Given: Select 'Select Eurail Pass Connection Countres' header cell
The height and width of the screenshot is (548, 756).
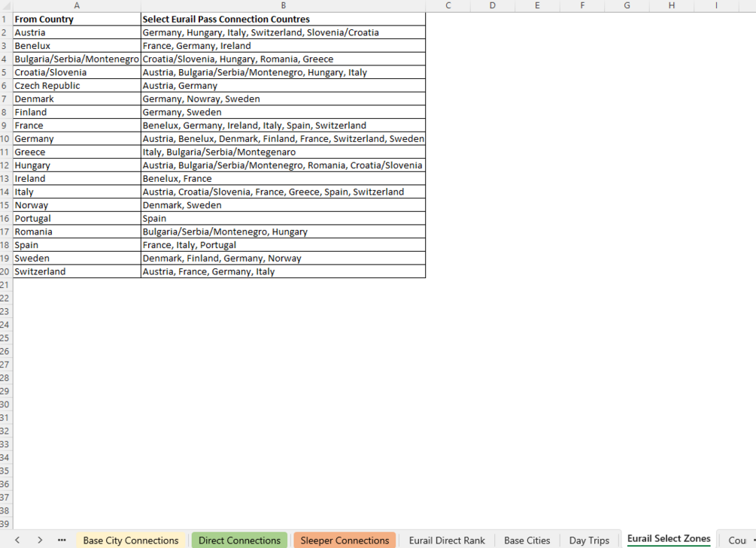Looking at the screenshot, I should (283, 20).
